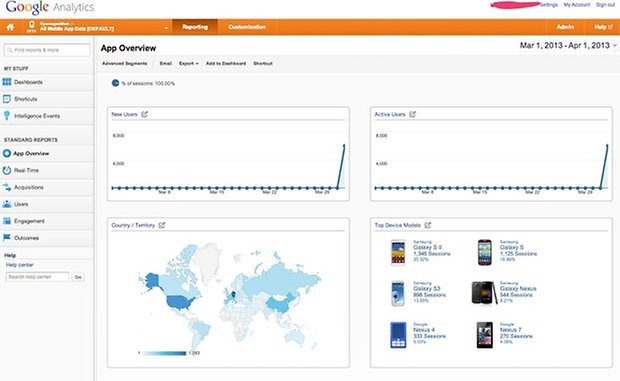Viewport: 620px width, 381px height.
Task: Open Country / Territory report link icon
Action: coord(162,225)
